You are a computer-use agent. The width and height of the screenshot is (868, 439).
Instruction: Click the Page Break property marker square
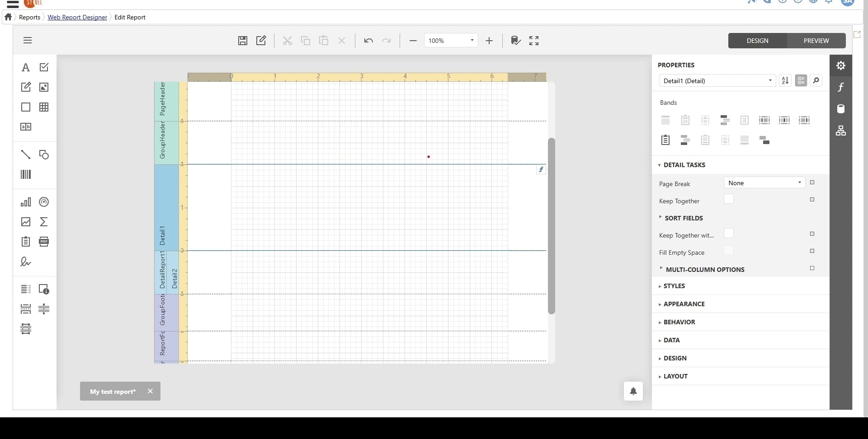[812, 182]
